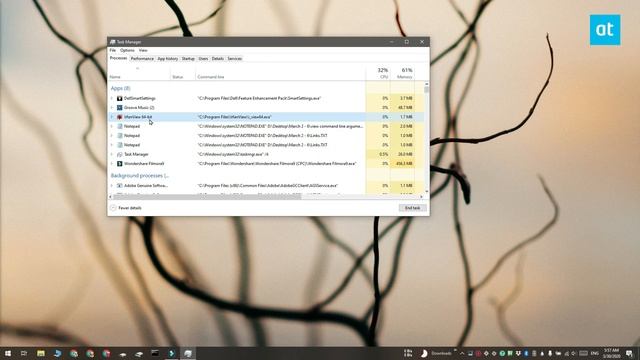
Task: Open the Options menu
Action: 127,50
